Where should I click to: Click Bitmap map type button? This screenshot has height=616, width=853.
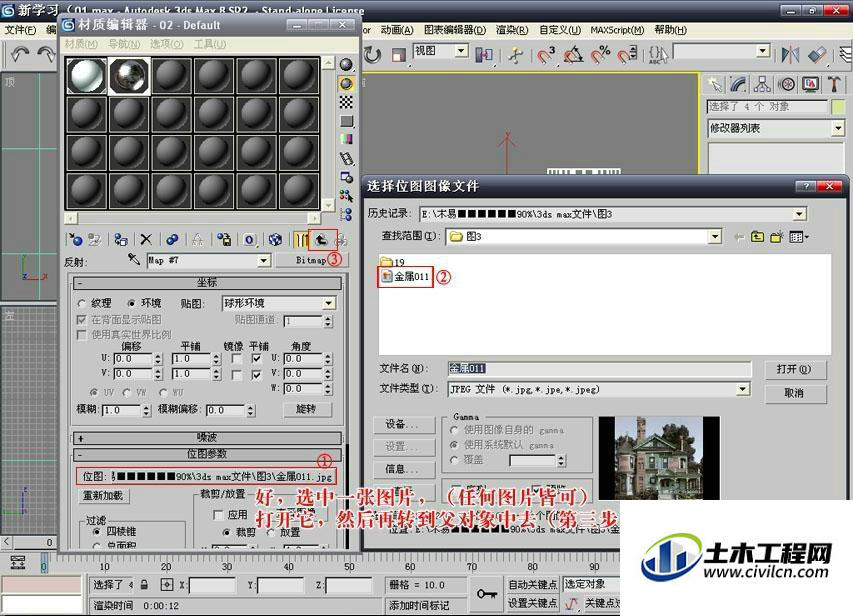point(311,261)
